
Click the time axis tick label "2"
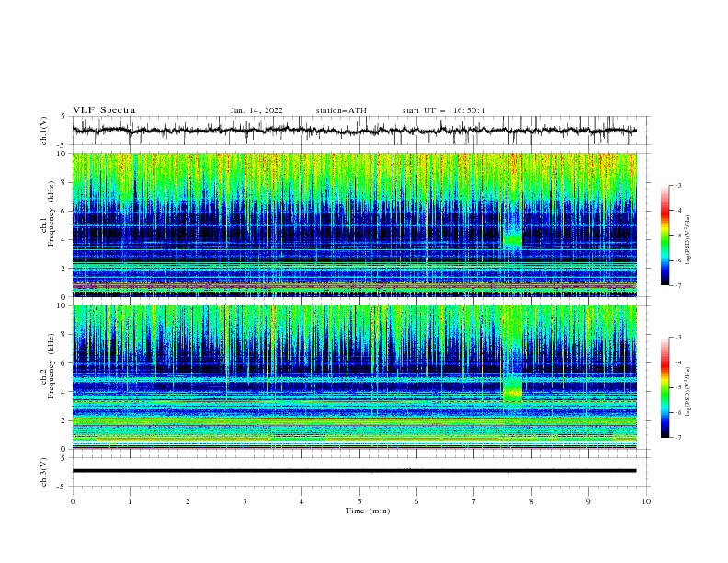point(188,501)
